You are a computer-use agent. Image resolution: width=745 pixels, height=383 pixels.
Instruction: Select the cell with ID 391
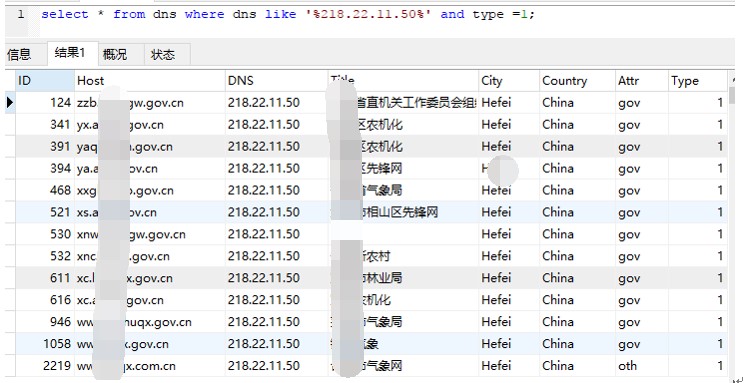[45, 146]
